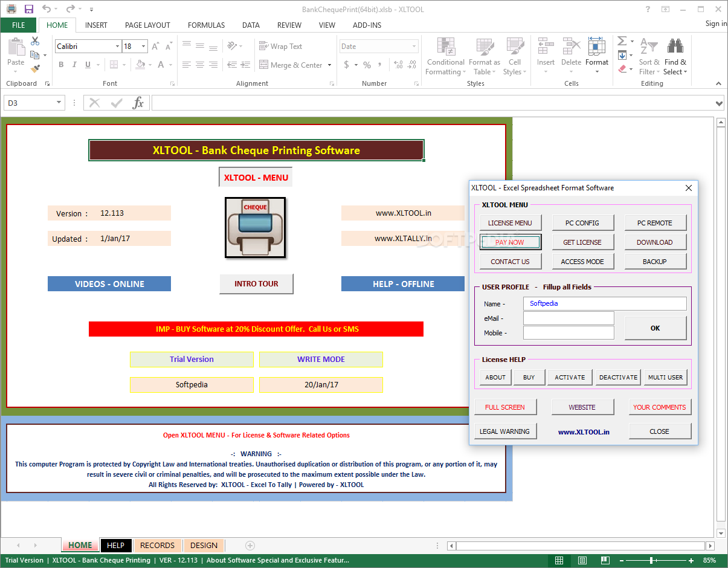Click the Clear eraser icon

[x=622, y=69]
